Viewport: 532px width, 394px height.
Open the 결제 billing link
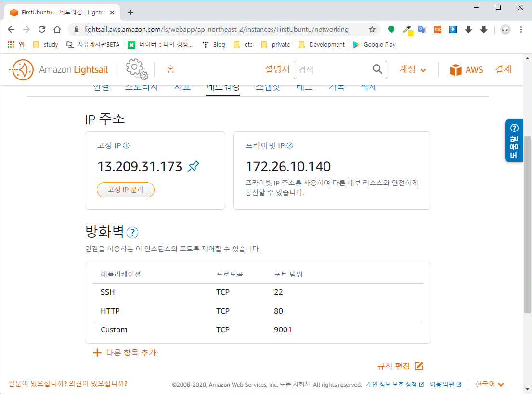coord(503,69)
